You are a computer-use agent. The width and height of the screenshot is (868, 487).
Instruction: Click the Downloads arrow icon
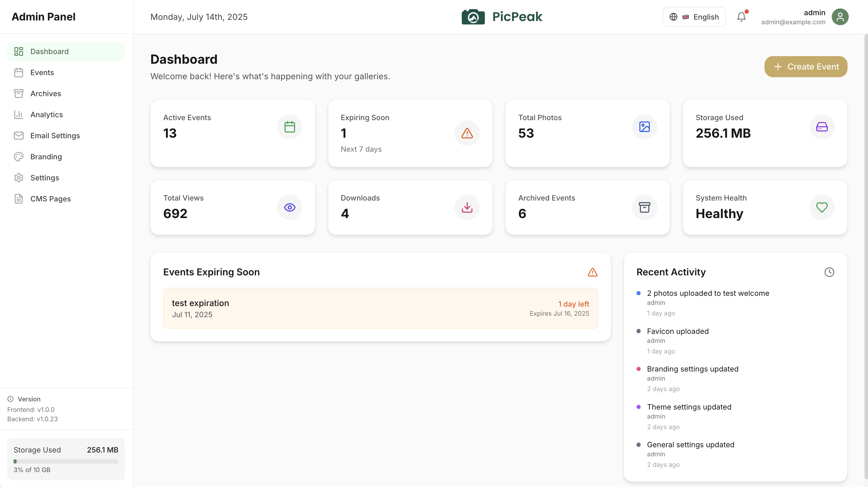coord(467,207)
